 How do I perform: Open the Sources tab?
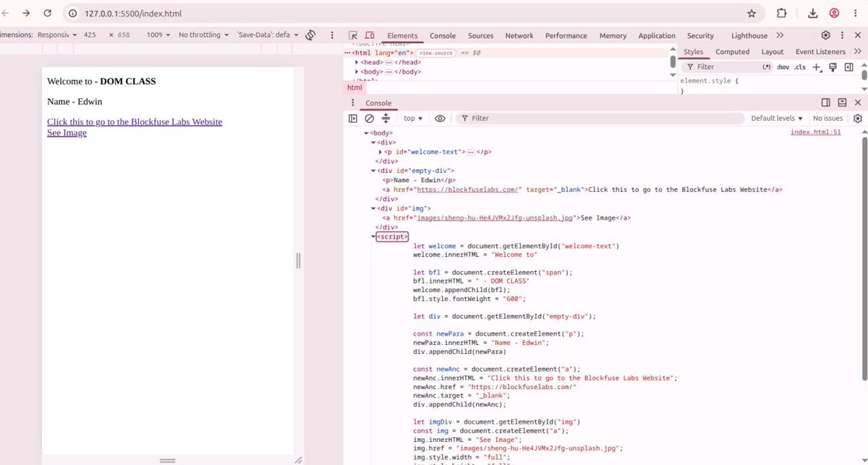pyautogui.click(x=480, y=35)
